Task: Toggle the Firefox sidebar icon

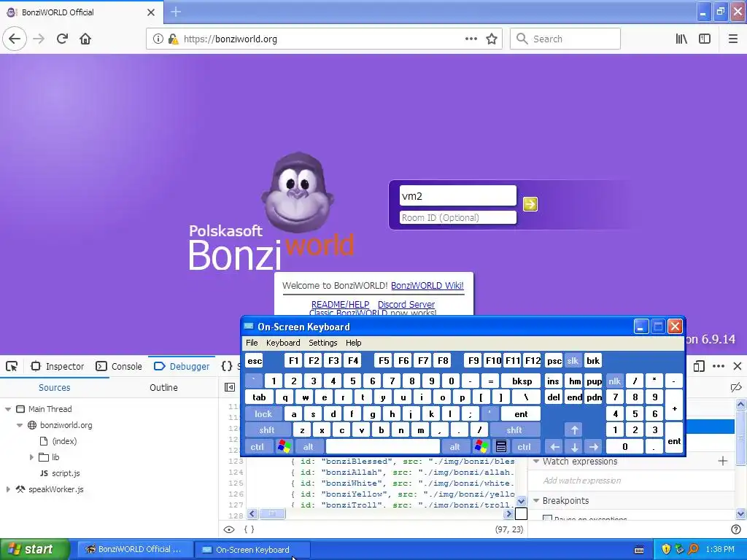Action: click(705, 39)
